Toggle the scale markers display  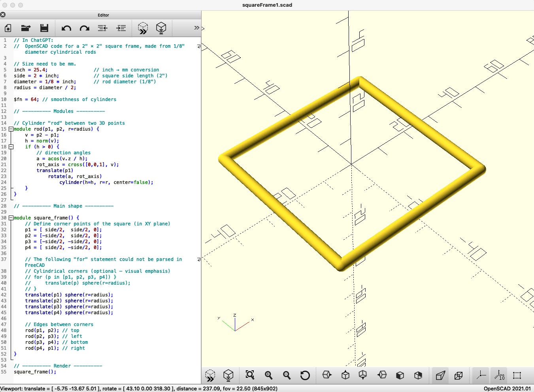tap(499, 375)
